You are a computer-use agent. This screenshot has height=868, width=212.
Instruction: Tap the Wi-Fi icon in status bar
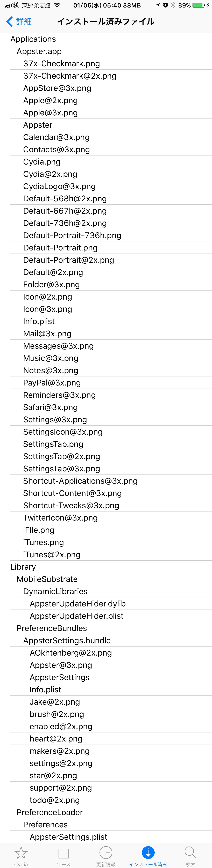[57, 5]
